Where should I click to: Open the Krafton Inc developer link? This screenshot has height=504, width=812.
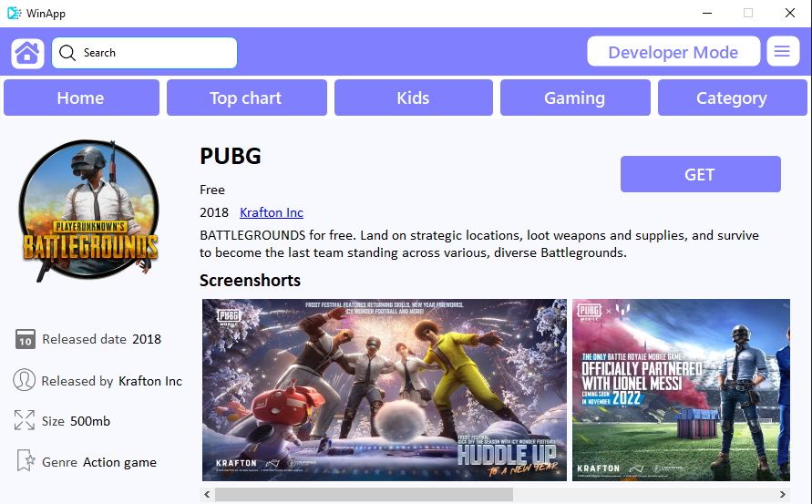click(272, 212)
